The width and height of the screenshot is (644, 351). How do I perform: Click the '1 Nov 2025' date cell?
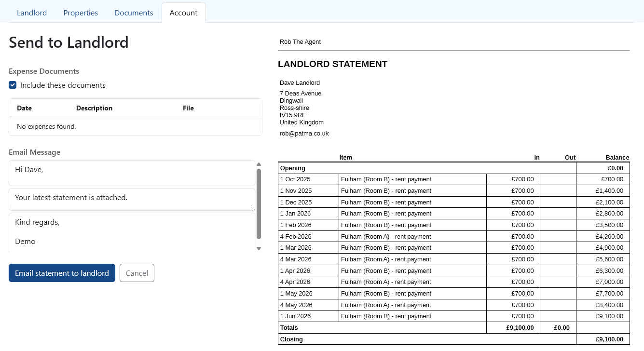click(309, 191)
